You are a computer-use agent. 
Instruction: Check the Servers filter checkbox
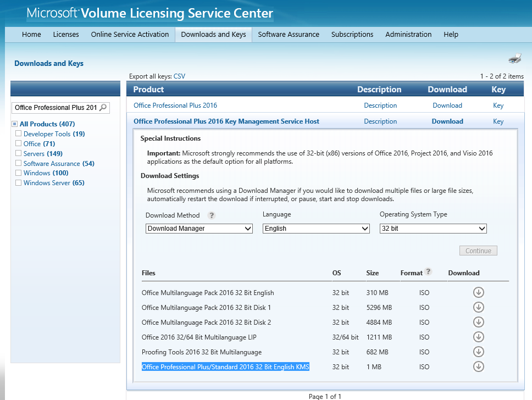click(18, 153)
